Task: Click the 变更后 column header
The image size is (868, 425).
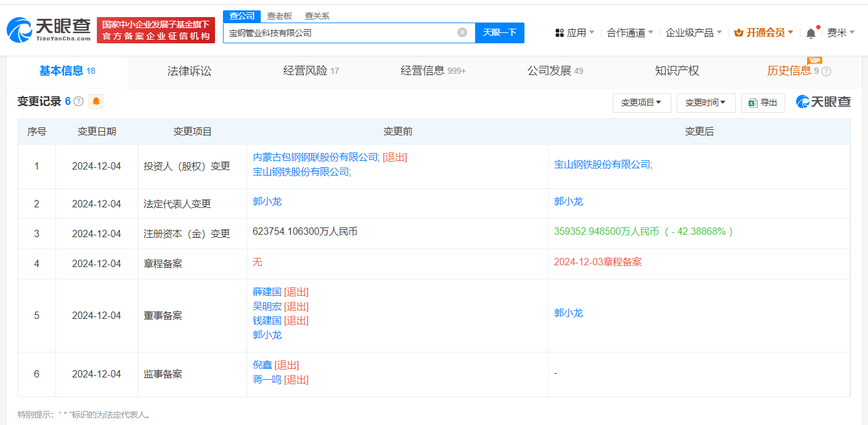Action: (x=699, y=131)
